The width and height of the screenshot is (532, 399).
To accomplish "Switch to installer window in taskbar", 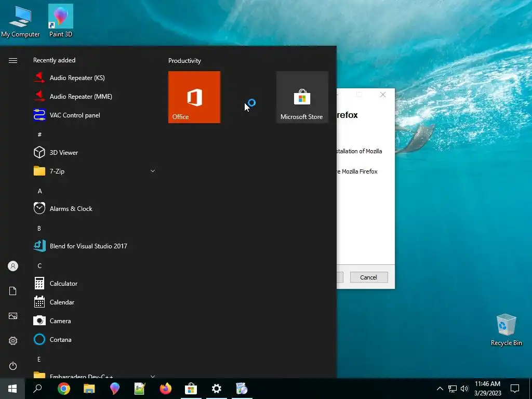I will 242,389.
